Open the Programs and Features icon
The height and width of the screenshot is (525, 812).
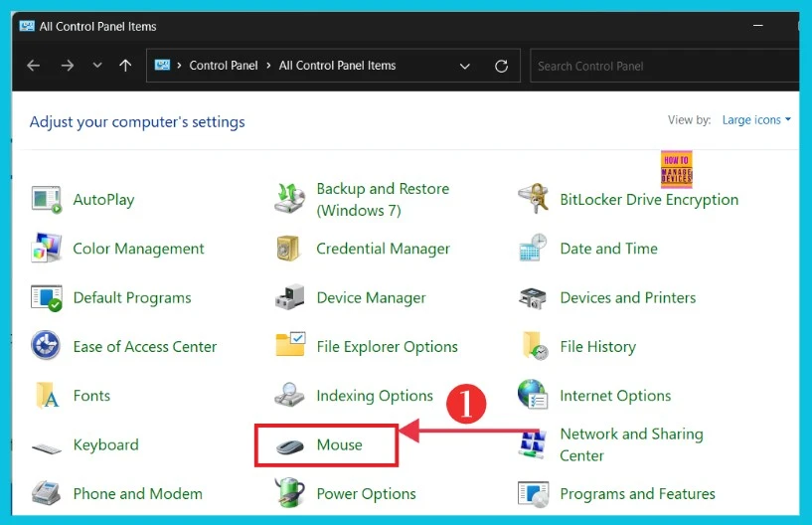(533, 494)
